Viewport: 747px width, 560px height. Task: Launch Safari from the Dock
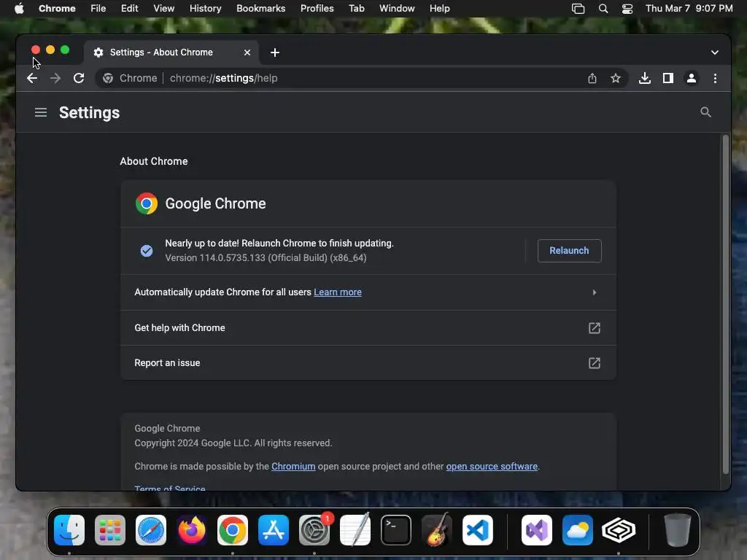point(151,530)
